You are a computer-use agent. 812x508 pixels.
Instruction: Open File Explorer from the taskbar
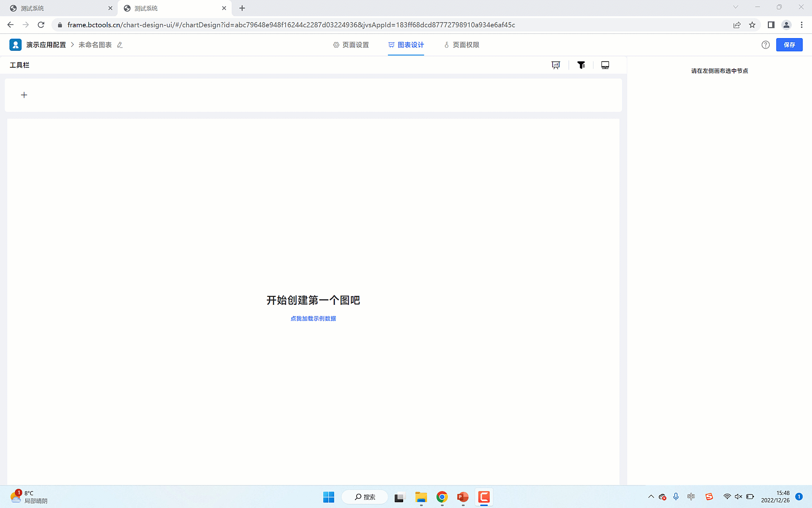point(421,497)
